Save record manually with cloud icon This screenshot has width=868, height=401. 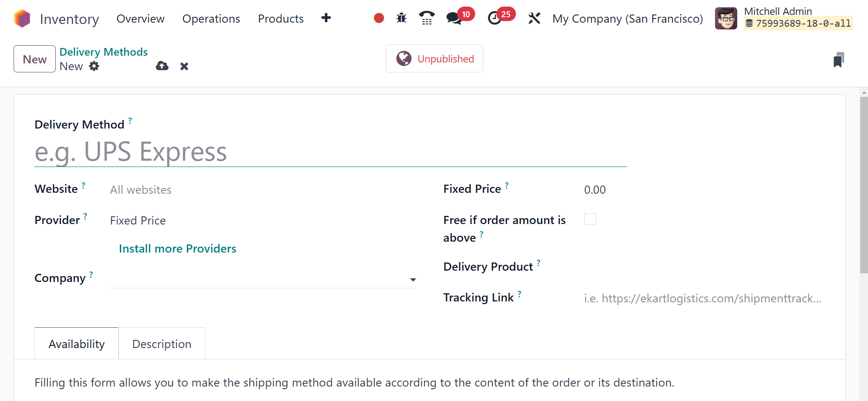click(162, 66)
